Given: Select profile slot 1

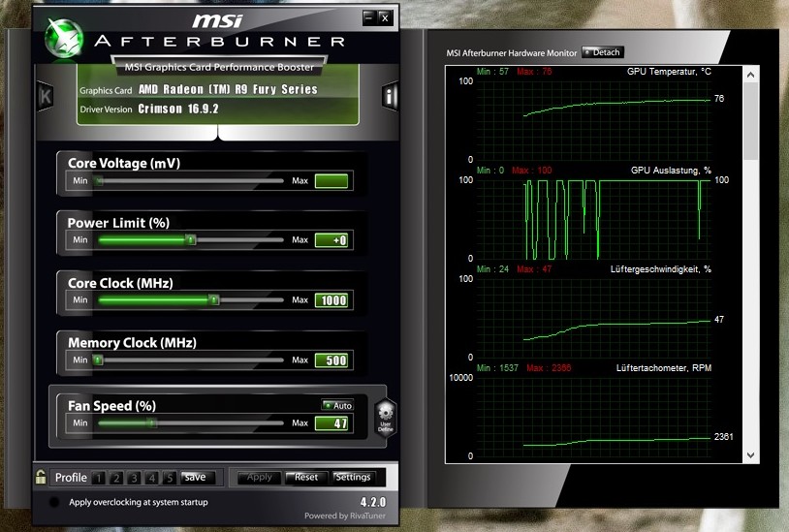Looking at the screenshot, I should tap(99, 478).
